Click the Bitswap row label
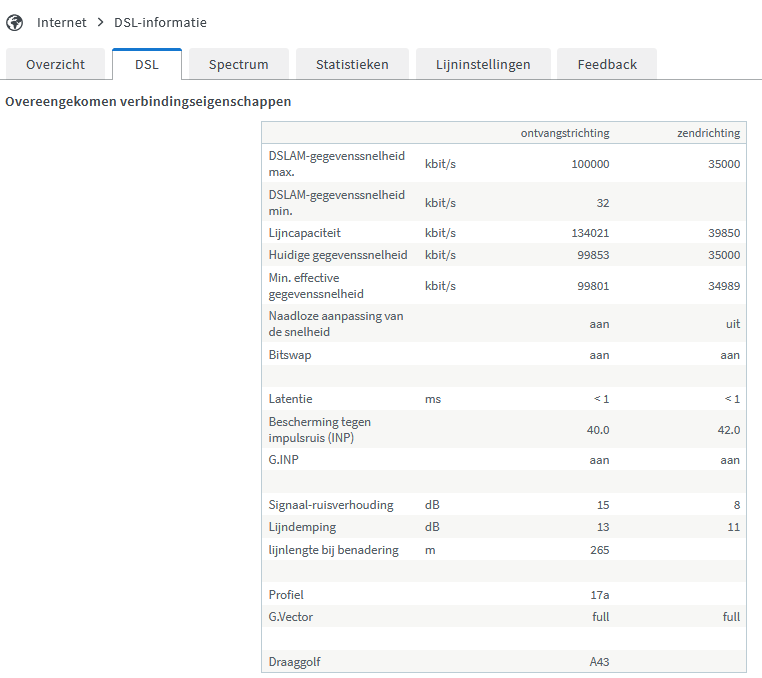 click(x=291, y=354)
